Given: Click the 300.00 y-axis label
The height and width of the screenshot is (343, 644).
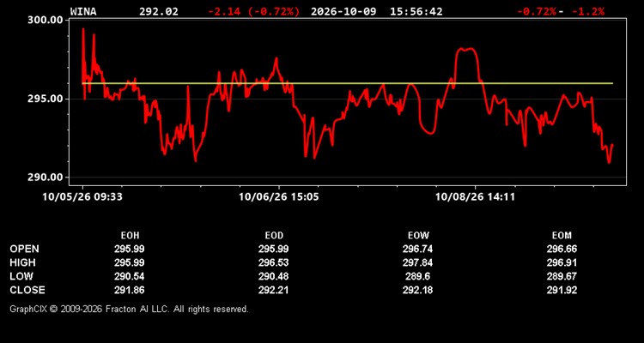Looking at the screenshot, I should pos(46,20).
